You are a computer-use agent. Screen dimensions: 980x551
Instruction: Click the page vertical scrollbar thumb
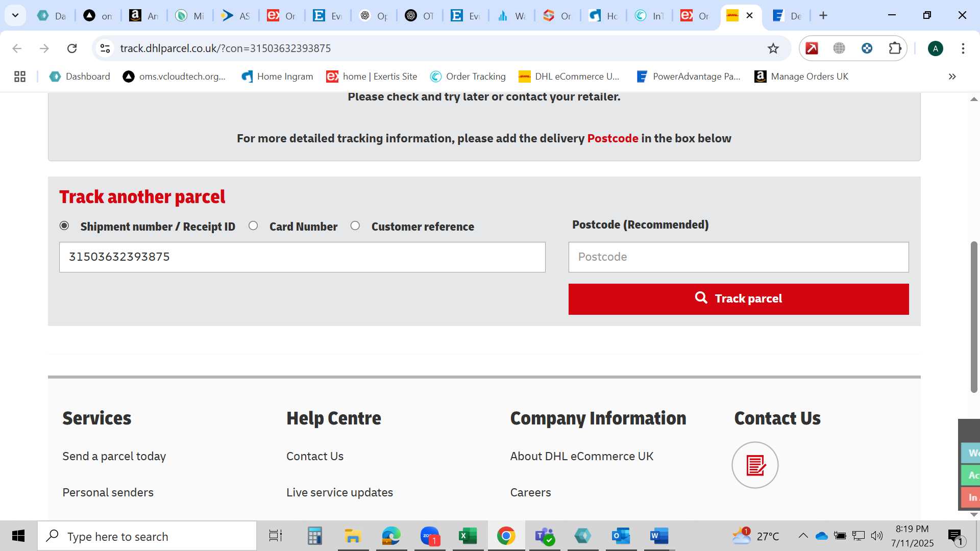coord(974,316)
